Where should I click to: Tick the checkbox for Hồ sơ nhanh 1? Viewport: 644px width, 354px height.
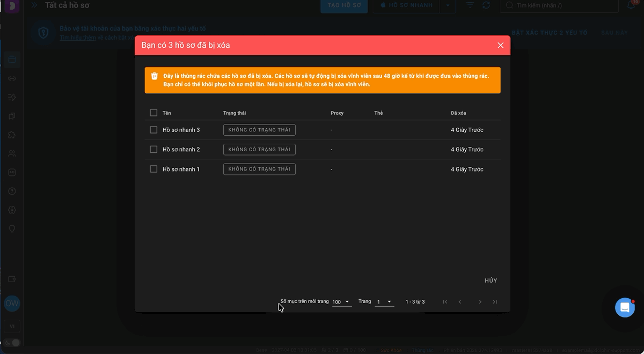153,169
